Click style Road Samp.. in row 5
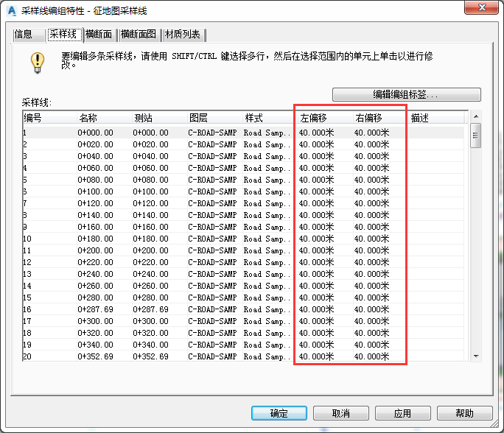The width and height of the screenshot is (504, 433). click(267, 180)
